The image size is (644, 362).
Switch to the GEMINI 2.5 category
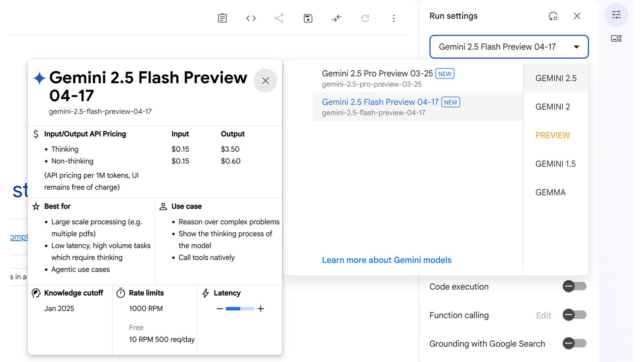click(x=556, y=78)
